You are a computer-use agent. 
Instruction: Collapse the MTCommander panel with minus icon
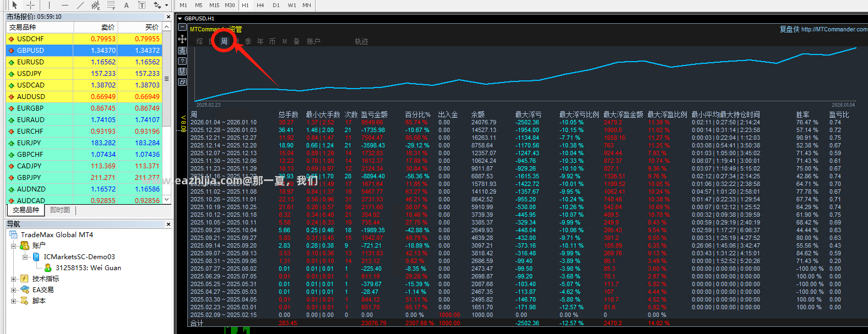182,27
